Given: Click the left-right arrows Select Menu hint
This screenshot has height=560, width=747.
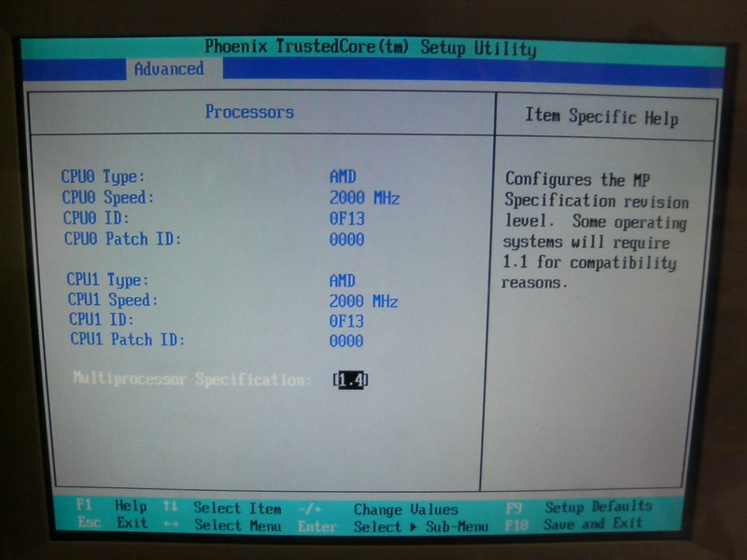Looking at the screenshot, I should pos(221,525).
